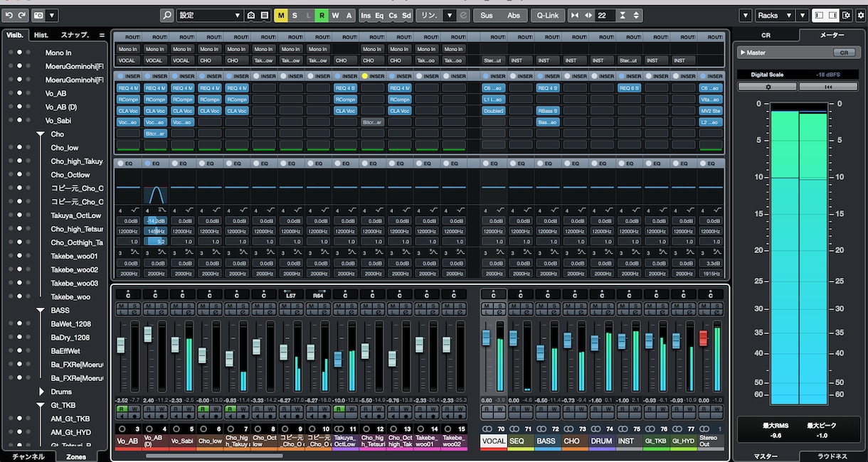Click the Ins bypass button in the toolbar
The width and height of the screenshot is (868, 462).
(x=366, y=15)
